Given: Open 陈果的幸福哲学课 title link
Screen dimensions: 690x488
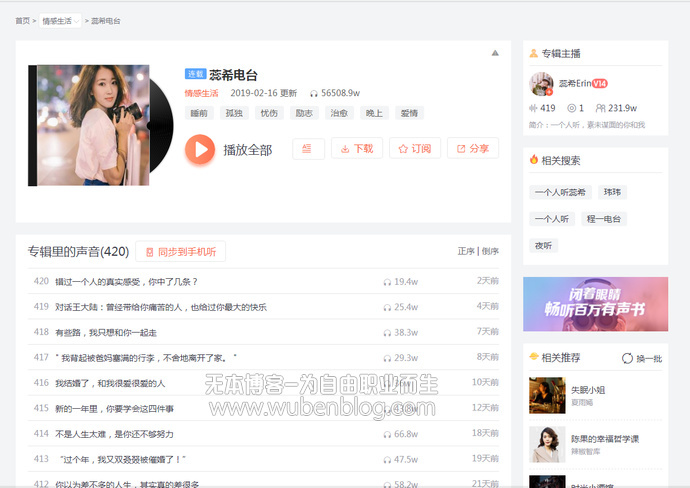Looking at the screenshot, I should pos(605,439).
